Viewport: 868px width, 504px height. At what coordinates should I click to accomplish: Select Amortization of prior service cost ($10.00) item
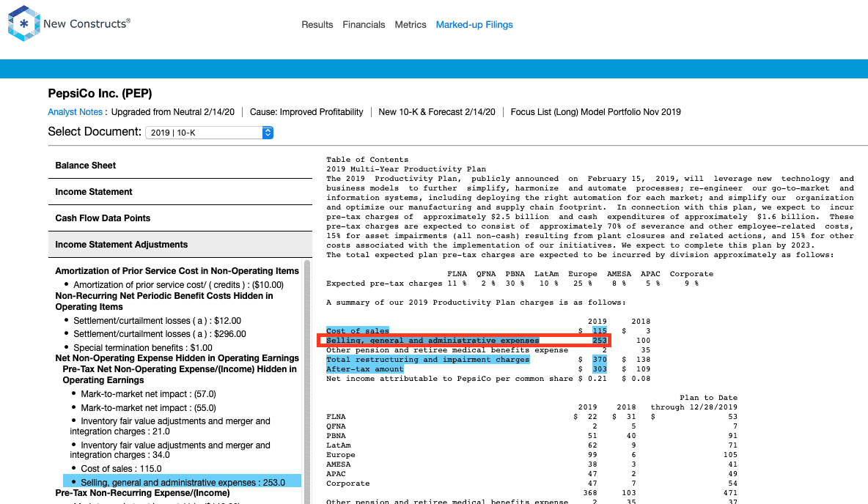[178, 285]
